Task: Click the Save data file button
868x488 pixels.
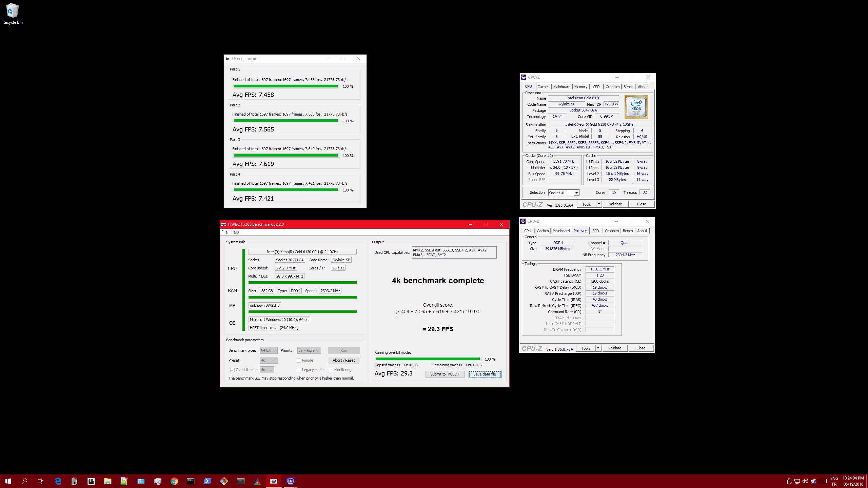Action: (485, 374)
